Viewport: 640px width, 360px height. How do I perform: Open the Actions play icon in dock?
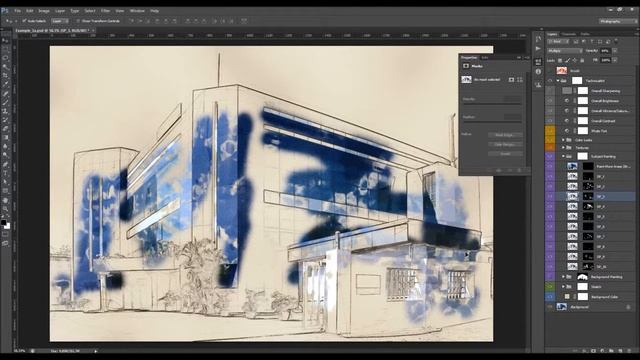coord(538,49)
